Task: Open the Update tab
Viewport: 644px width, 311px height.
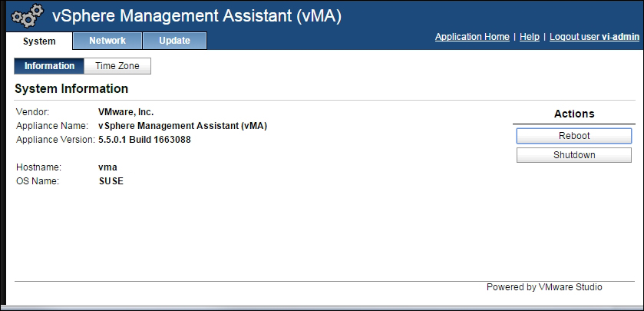Action: (174, 41)
